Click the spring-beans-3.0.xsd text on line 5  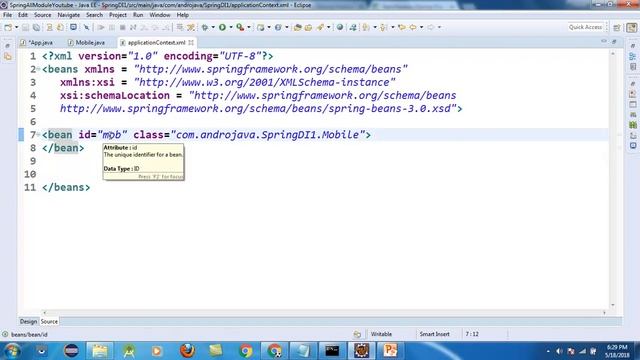[x=389, y=109]
